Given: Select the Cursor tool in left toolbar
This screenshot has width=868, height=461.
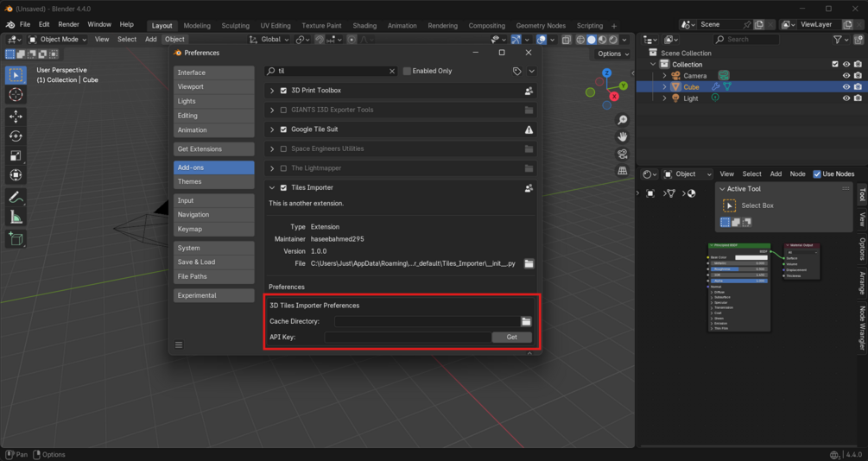Looking at the screenshot, I should (16, 95).
